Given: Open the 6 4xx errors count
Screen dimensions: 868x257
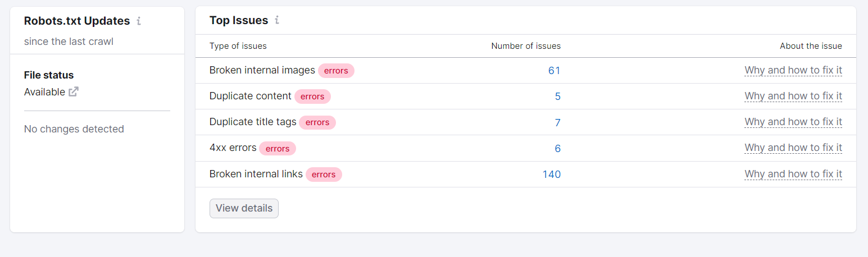Looking at the screenshot, I should [x=557, y=148].
